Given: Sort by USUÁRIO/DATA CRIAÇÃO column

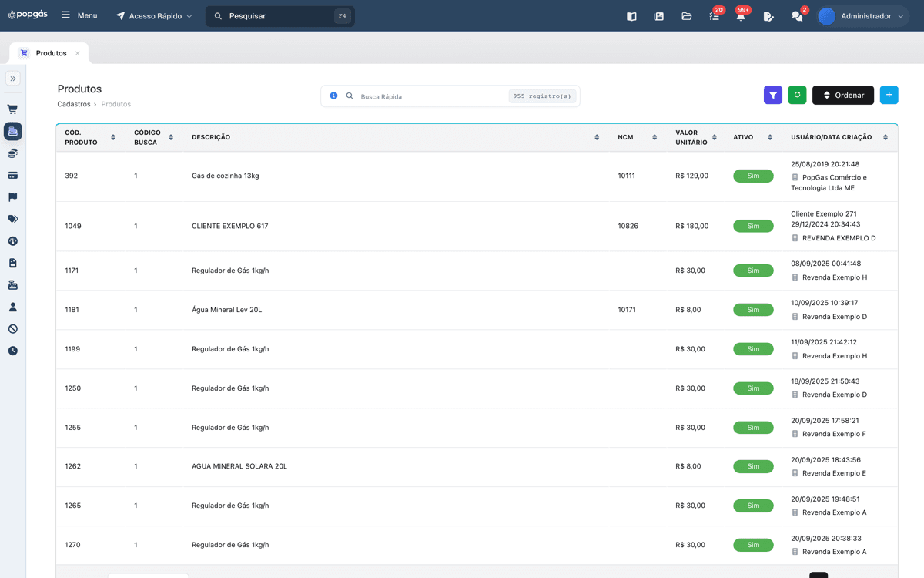Looking at the screenshot, I should pyautogui.click(x=885, y=137).
